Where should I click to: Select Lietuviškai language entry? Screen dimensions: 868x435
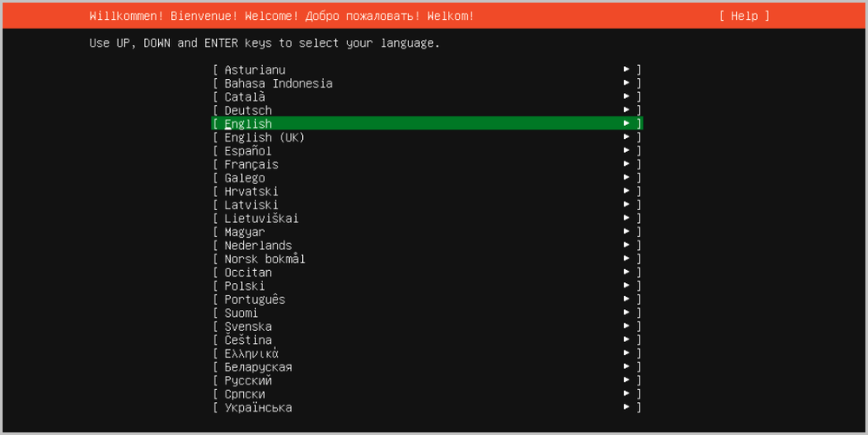point(261,219)
